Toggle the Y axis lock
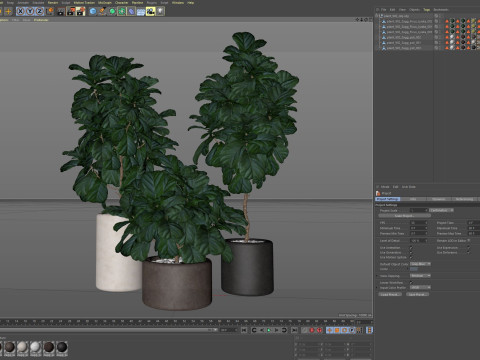This screenshot has width=480, height=360. pos(30,11)
